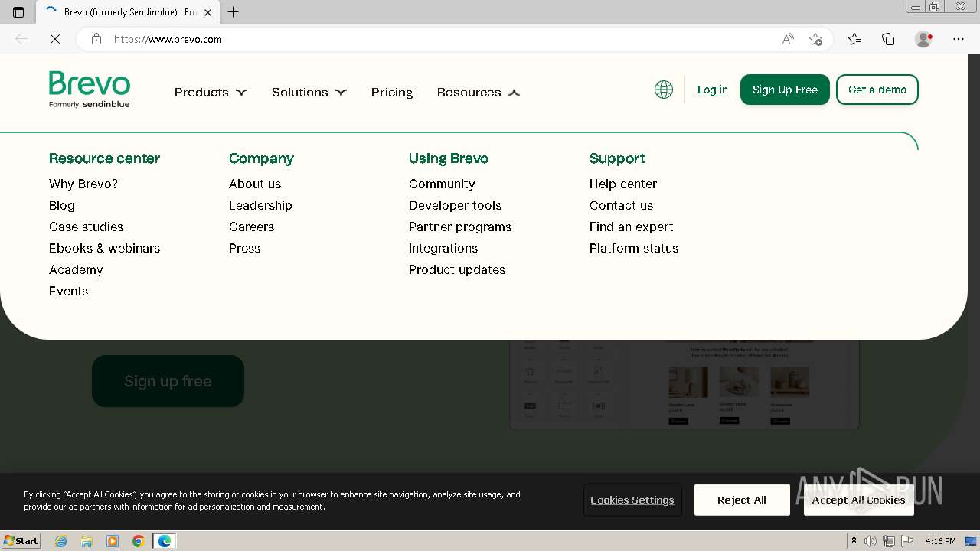The width and height of the screenshot is (980, 551).
Task: Open a new browser tab
Action: click(234, 12)
